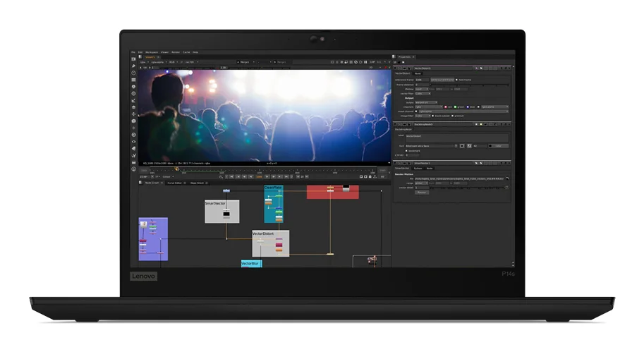This screenshot has height=352, width=644.
Task: Play the timeline forward
Action: click(267, 176)
